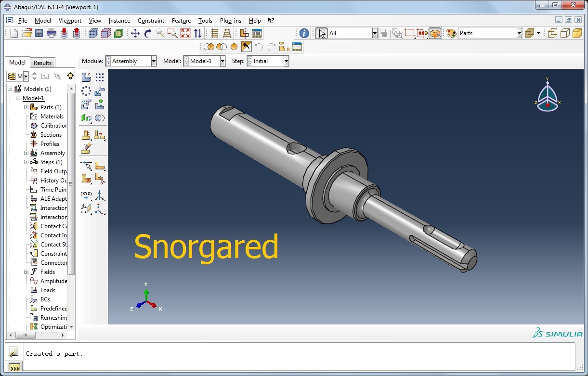This screenshot has width=588, height=376.
Task: Collapse the Model-1 tree node
Action: [x=18, y=98]
